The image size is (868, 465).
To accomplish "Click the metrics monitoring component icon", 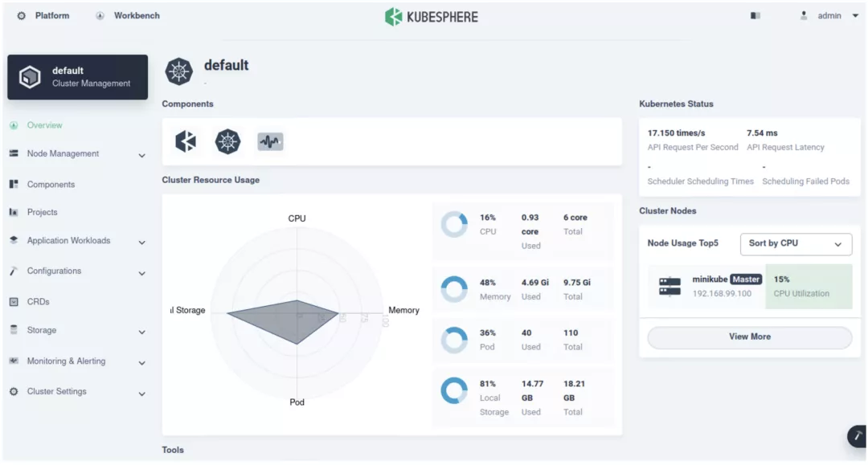I will pyautogui.click(x=270, y=141).
